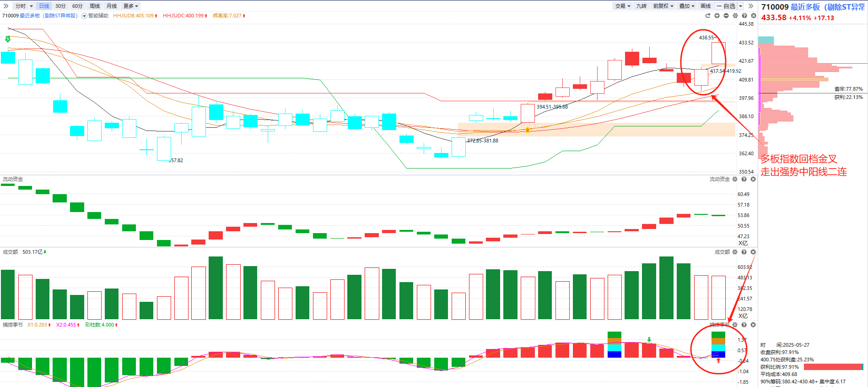The image size is (868, 387).
Task: Switch to the 分时 intraday chart
Action: (x=20, y=6)
